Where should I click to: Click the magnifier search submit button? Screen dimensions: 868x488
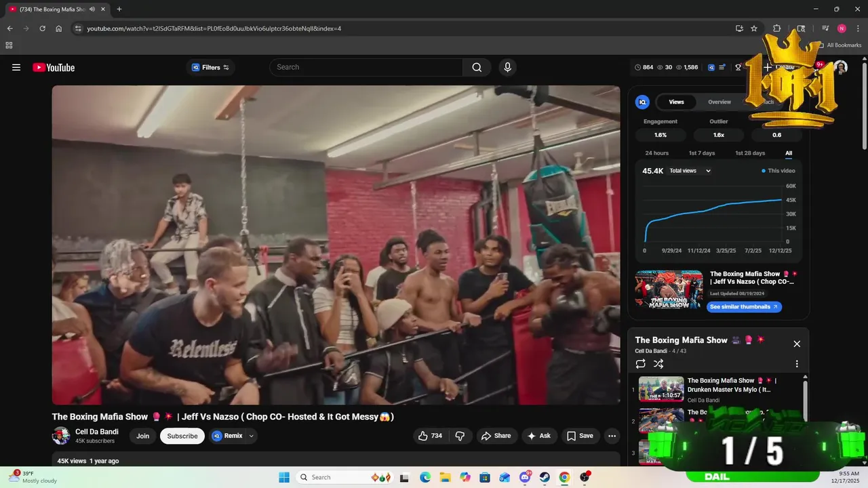477,67
